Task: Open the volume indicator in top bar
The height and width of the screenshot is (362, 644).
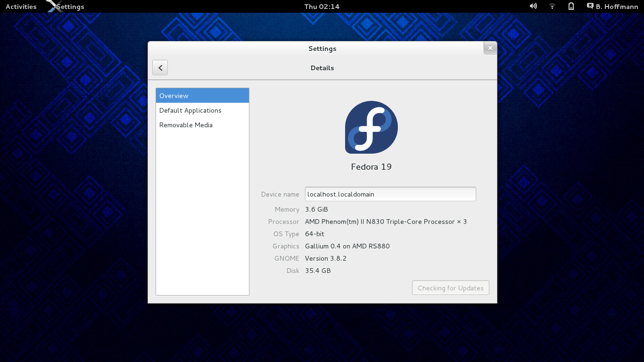Action: (x=533, y=6)
